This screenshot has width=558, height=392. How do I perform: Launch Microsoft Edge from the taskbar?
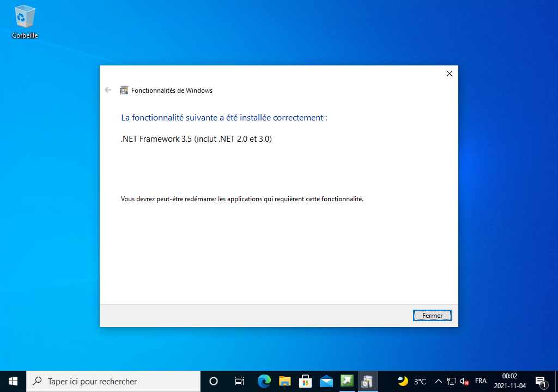[x=264, y=381]
